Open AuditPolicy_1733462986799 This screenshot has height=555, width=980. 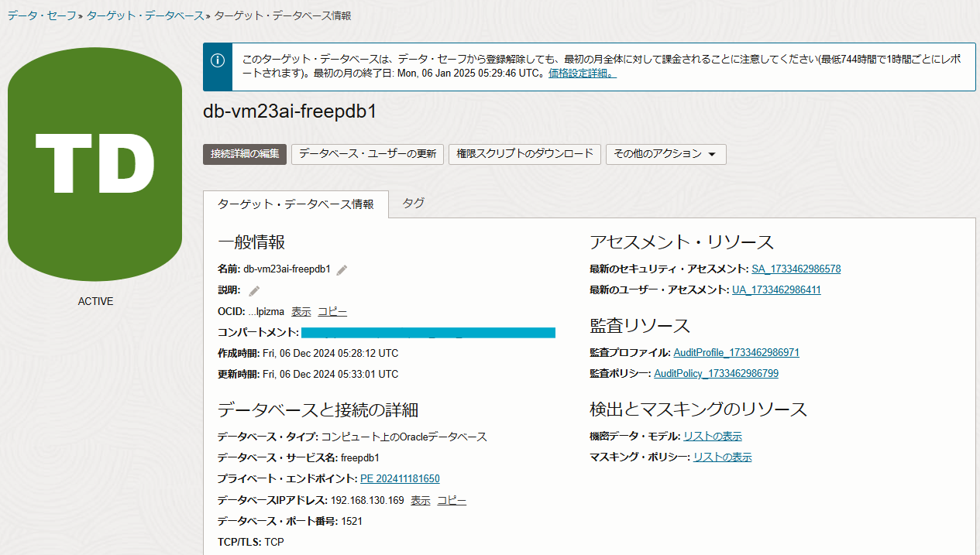point(717,373)
